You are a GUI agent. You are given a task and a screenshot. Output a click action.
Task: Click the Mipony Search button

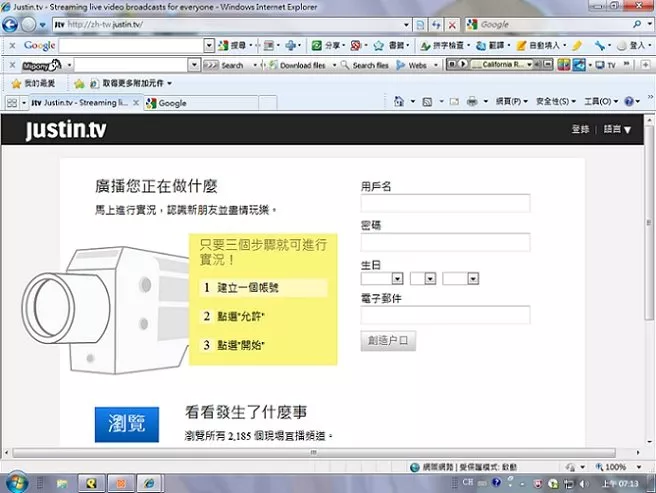coord(223,65)
